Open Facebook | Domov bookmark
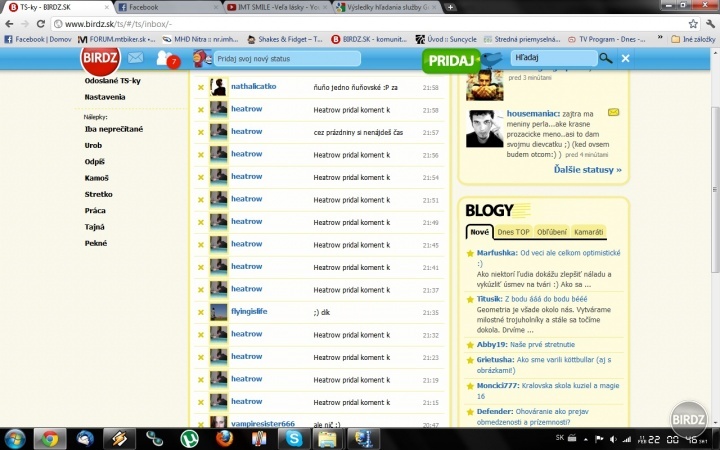Image resolution: width=720 pixels, height=450 pixels. (x=38, y=39)
